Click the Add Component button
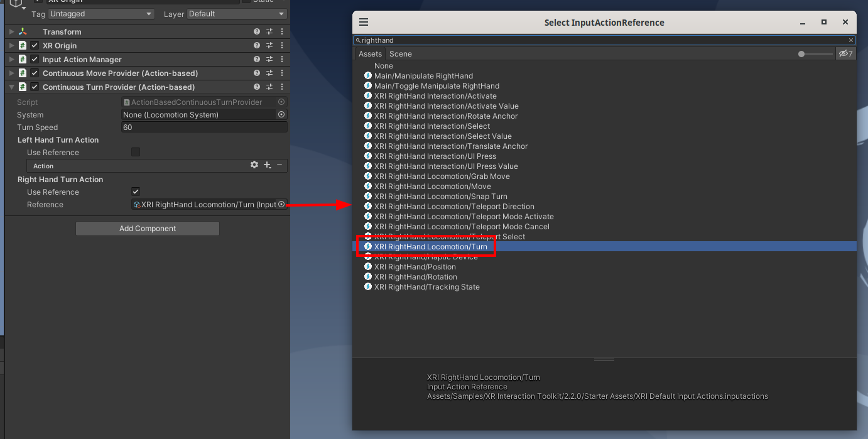This screenshot has height=439, width=868. click(x=148, y=229)
